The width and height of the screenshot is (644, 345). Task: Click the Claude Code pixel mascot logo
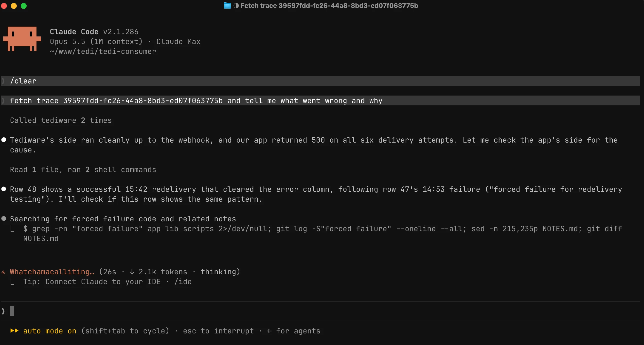click(22, 39)
